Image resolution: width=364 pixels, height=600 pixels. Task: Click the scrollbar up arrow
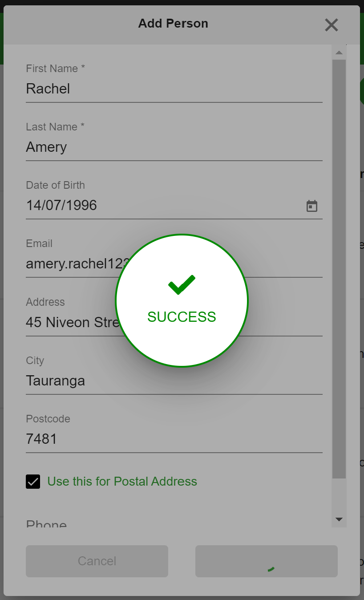(339, 53)
